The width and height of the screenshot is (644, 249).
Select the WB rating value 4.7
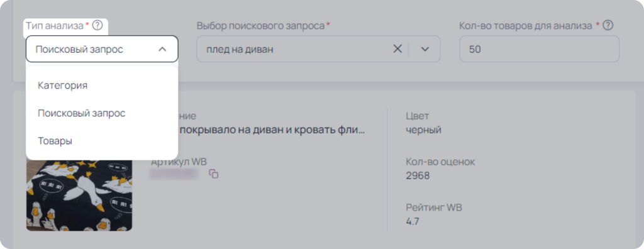pyautogui.click(x=413, y=221)
